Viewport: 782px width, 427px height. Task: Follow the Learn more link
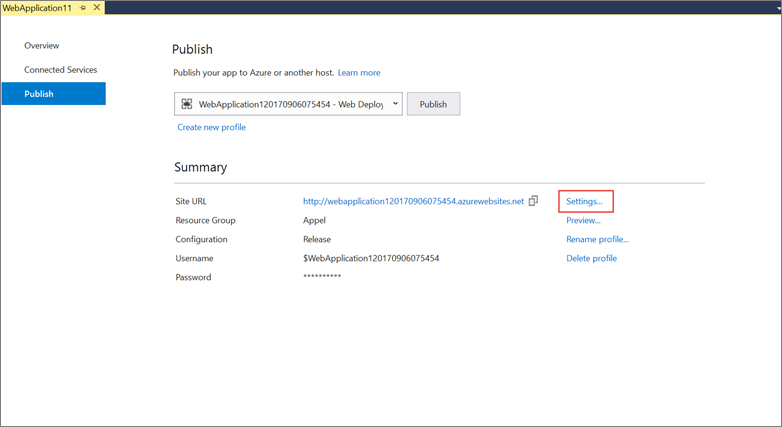(x=359, y=73)
